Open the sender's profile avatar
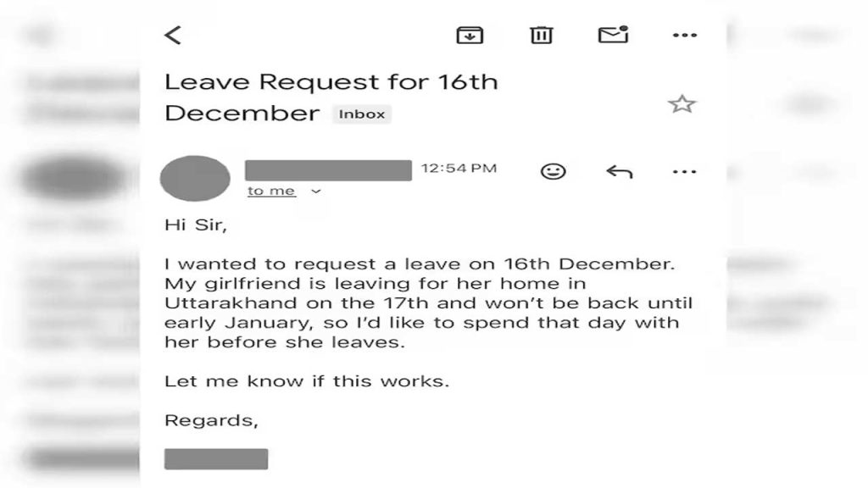The image size is (868, 488). pos(194,178)
